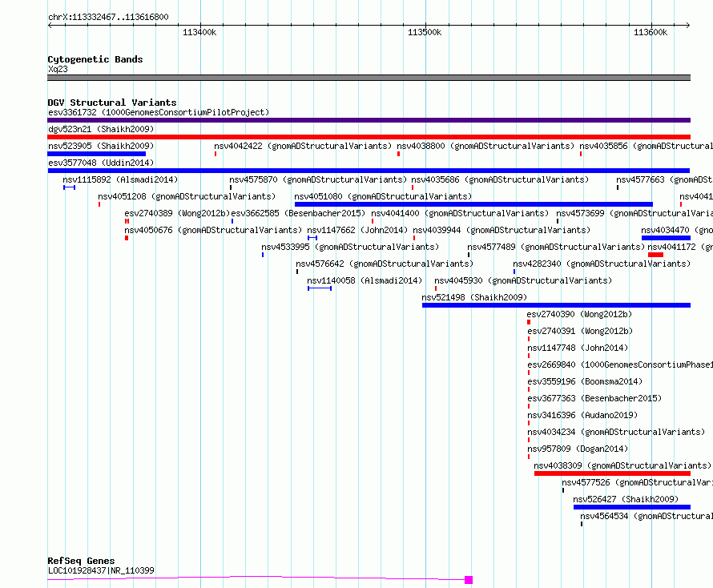The height and width of the screenshot is (588, 713).
Task: Open nsv4577663 variant label
Action: pyautogui.click(x=664, y=179)
